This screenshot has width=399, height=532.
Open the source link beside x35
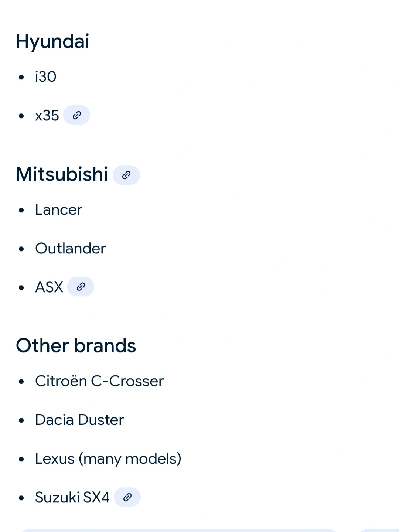coord(76,115)
